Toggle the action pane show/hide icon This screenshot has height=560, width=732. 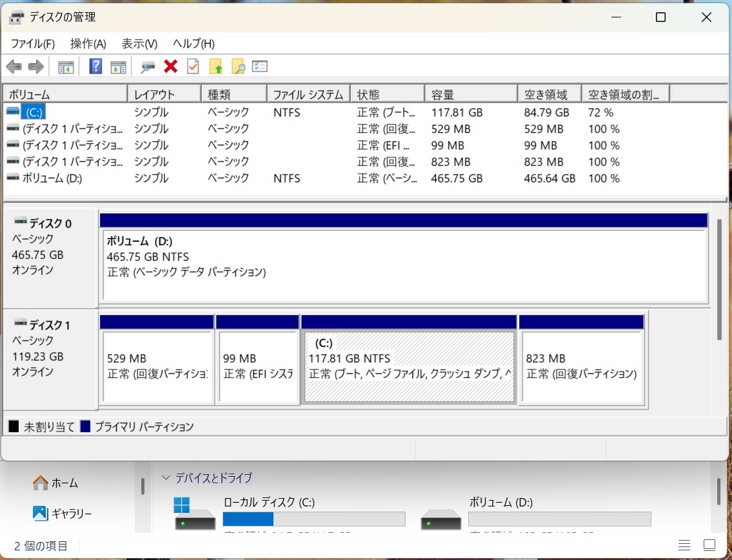pos(118,67)
